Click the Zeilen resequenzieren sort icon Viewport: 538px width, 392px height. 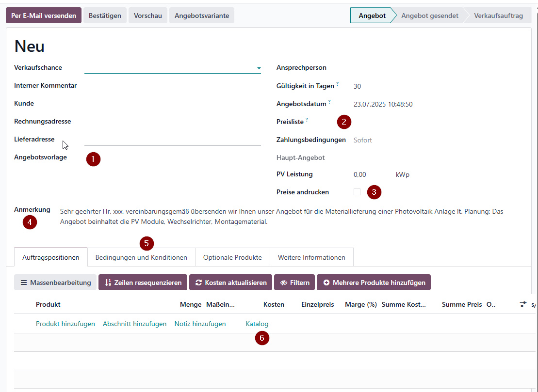[108, 282]
